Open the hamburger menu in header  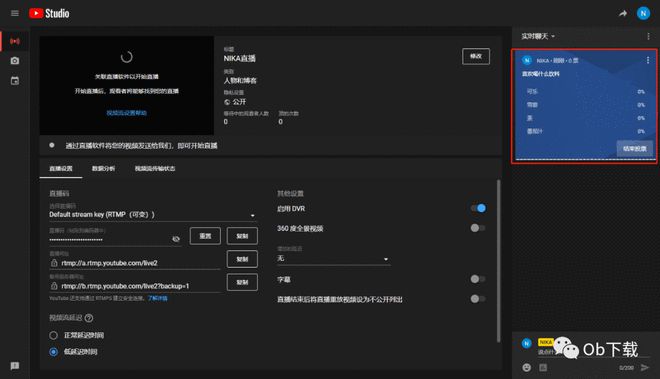[x=15, y=13]
